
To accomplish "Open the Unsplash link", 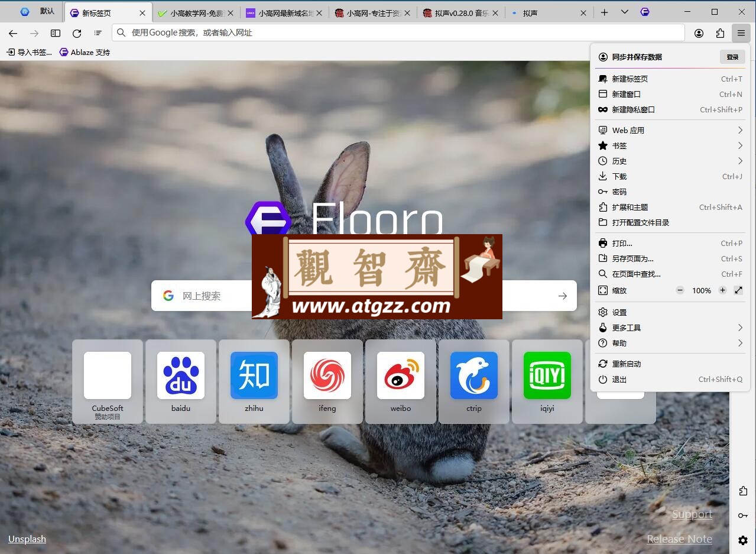I will [x=27, y=539].
